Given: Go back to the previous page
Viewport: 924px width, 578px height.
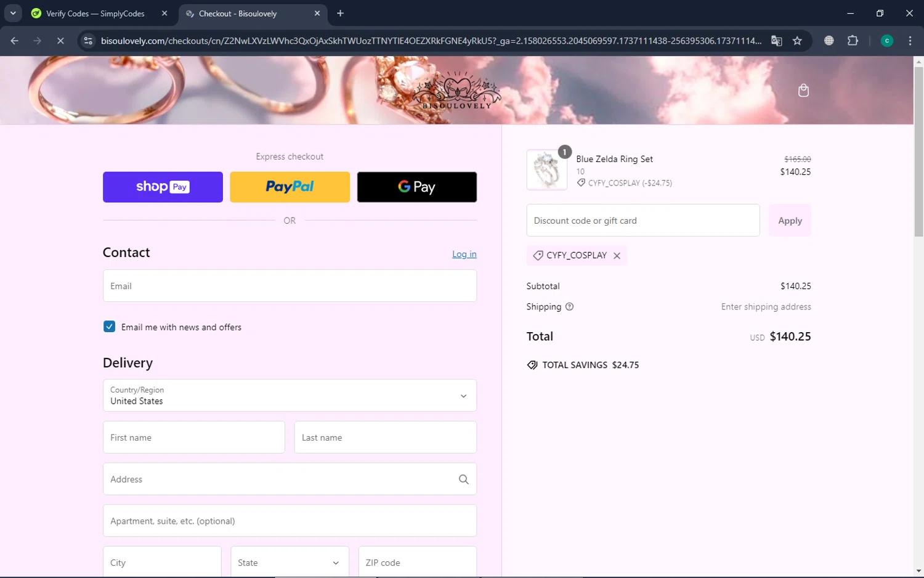Looking at the screenshot, I should 15,41.
